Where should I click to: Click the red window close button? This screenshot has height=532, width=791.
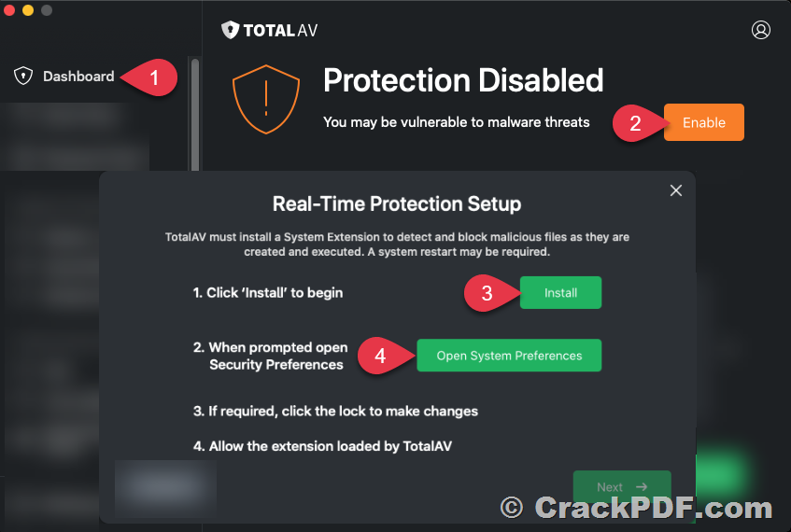coord(9,10)
